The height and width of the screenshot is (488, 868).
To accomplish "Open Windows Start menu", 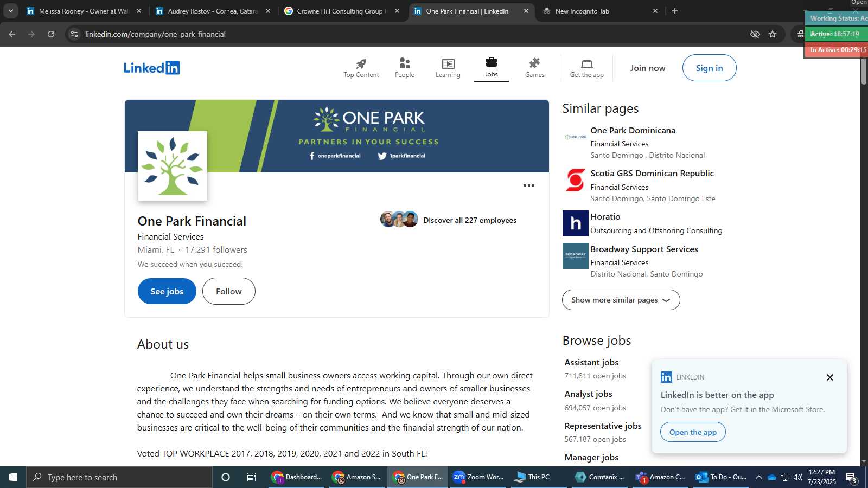I will [x=13, y=477].
